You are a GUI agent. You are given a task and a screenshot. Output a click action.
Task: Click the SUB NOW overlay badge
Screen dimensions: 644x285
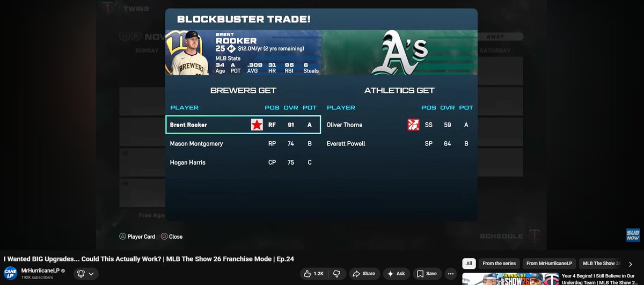[633, 235]
